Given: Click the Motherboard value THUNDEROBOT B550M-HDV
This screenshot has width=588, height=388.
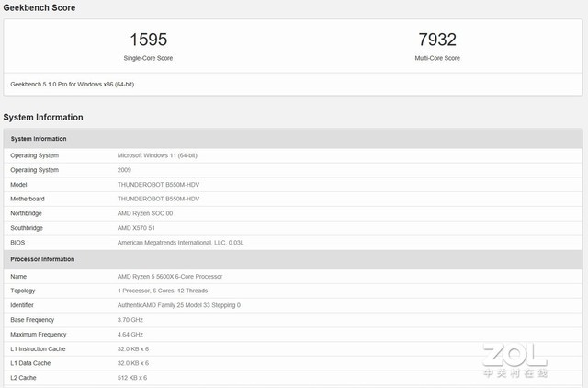Looking at the screenshot, I should click(x=158, y=199).
